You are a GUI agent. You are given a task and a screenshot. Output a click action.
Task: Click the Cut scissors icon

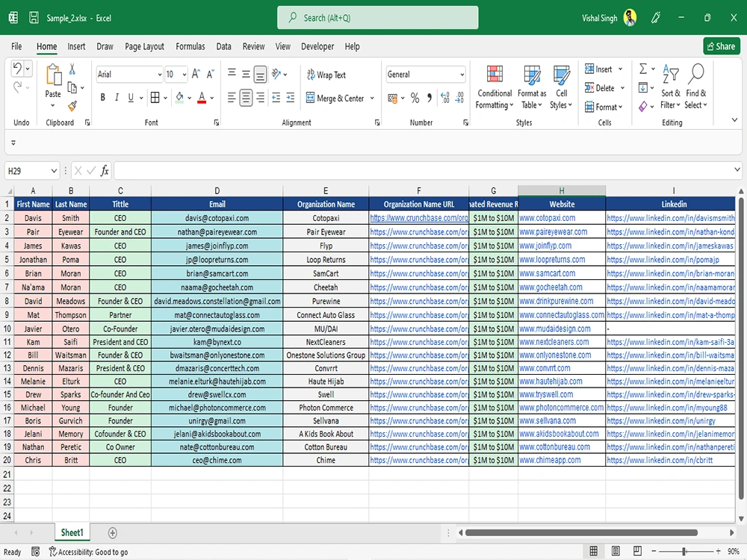pos(72,69)
